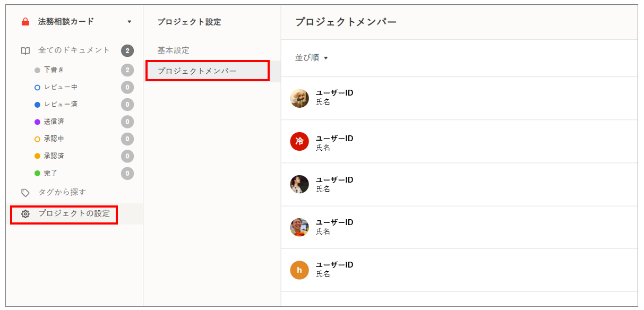Open the 並び順 sort order dropdown
The image size is (644, 310).
tap(312, 58)
